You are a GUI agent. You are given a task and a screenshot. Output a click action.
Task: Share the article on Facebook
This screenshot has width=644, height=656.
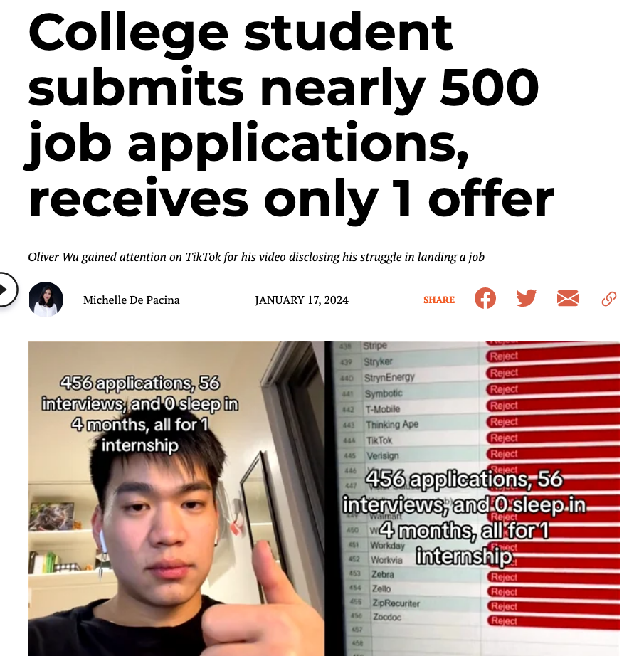pyautogui.click(x=485, y=299)
